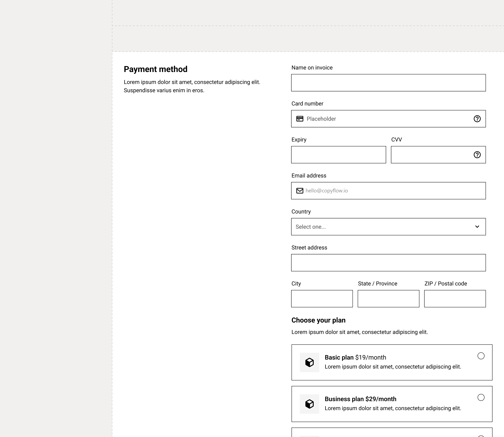
Task: Click the Country label
Action: coord(301,211)
